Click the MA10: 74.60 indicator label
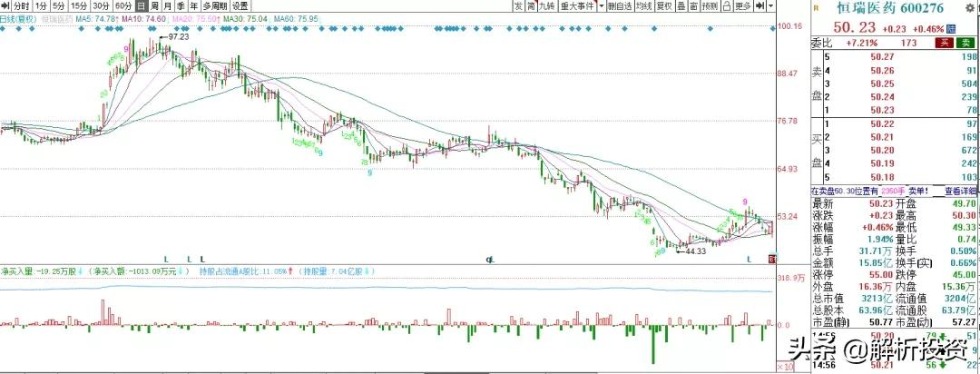This screenshot has height=374, width=980. pos(144,19)
